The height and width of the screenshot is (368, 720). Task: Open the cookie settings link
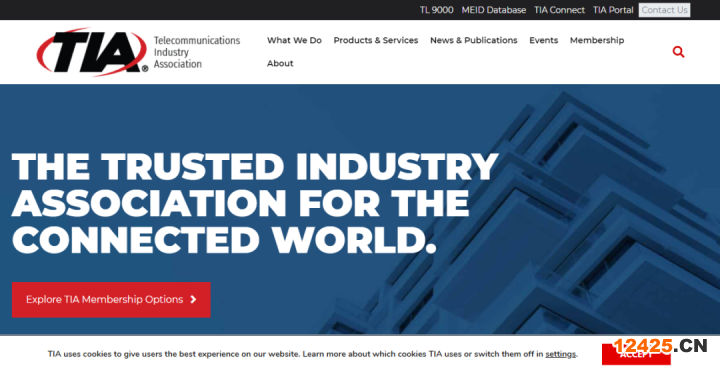561,354
